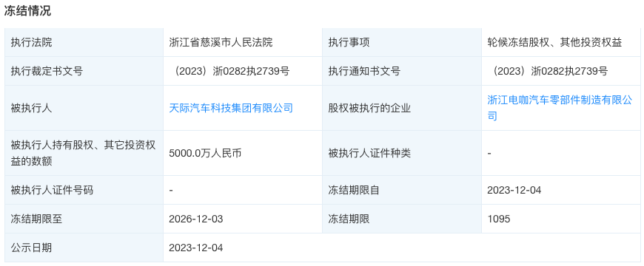Click the 冻结期限自 label cell
Screen dimensions: 644x266
[402, 190]
